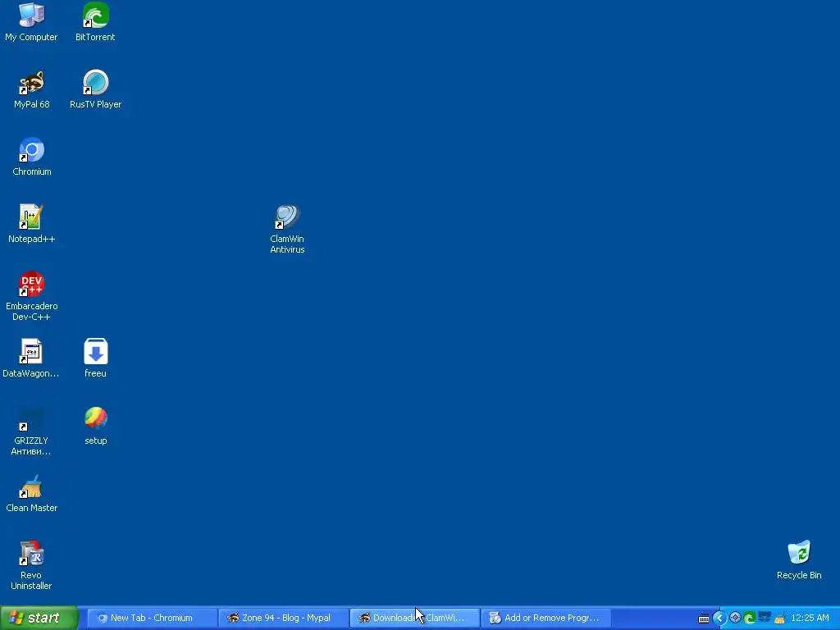
Task: Select the setup installer icon
Action: [95, 426]
